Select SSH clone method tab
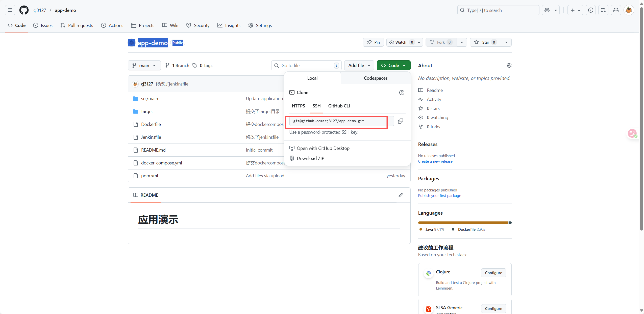The image size is (644, 314). 316,106
